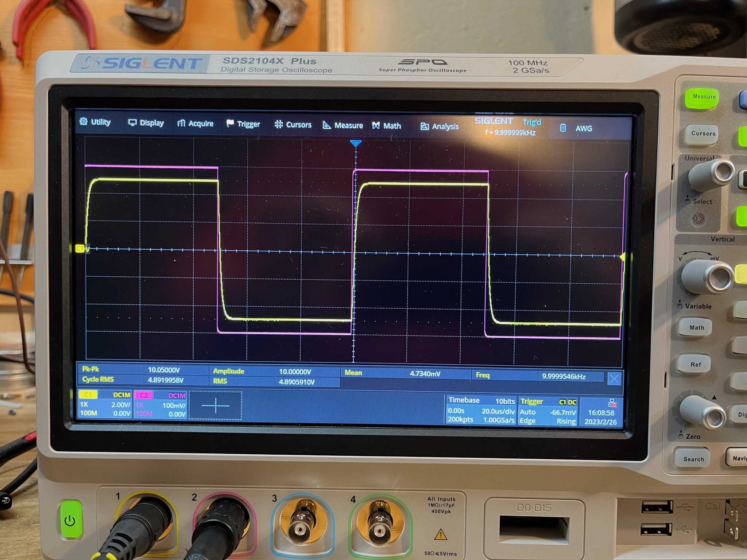Image resolution: width=747 pixels, height=560 pixels.
Task: Select the Pk-Pk measurement value 10.05000V
Action: click(164, 370)
